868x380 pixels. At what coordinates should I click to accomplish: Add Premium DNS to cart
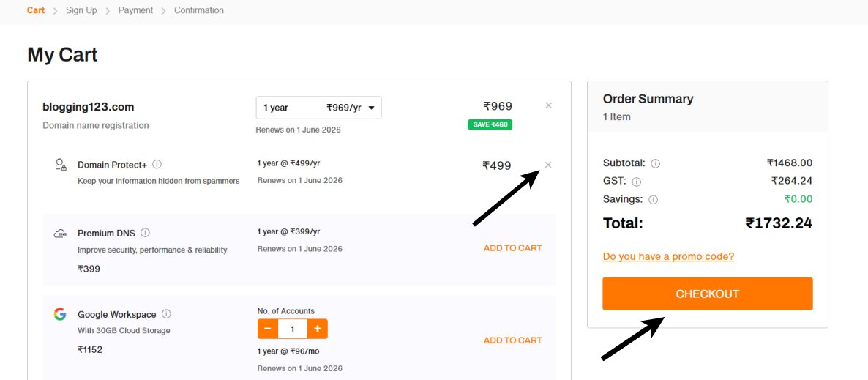tap(512, 248)
